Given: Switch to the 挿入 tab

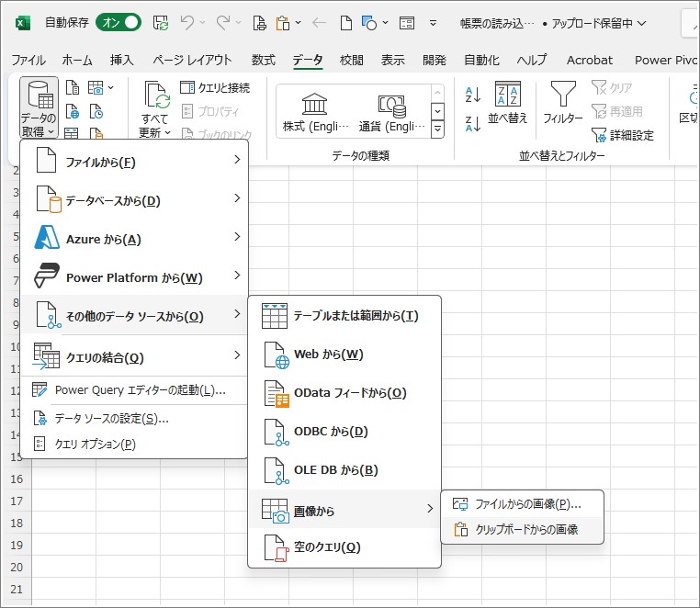Looking at the screenshot, I should point(122,60).
